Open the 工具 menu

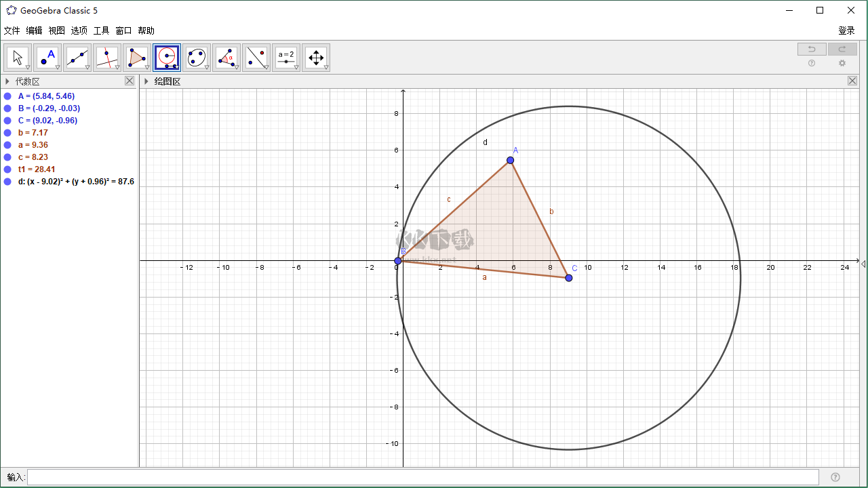tap(101, 30)
